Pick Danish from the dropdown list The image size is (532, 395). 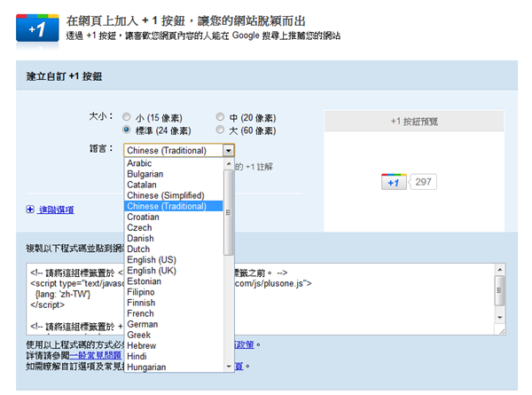(174, 239)
